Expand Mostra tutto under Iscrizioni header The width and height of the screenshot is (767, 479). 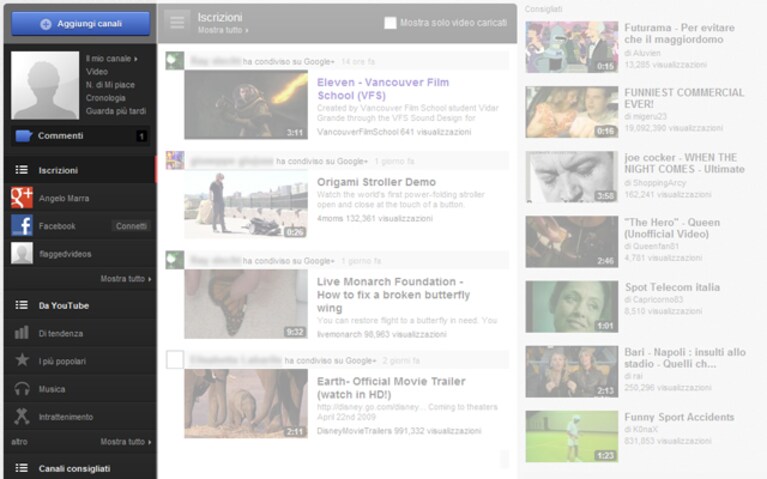coord(223,30)
